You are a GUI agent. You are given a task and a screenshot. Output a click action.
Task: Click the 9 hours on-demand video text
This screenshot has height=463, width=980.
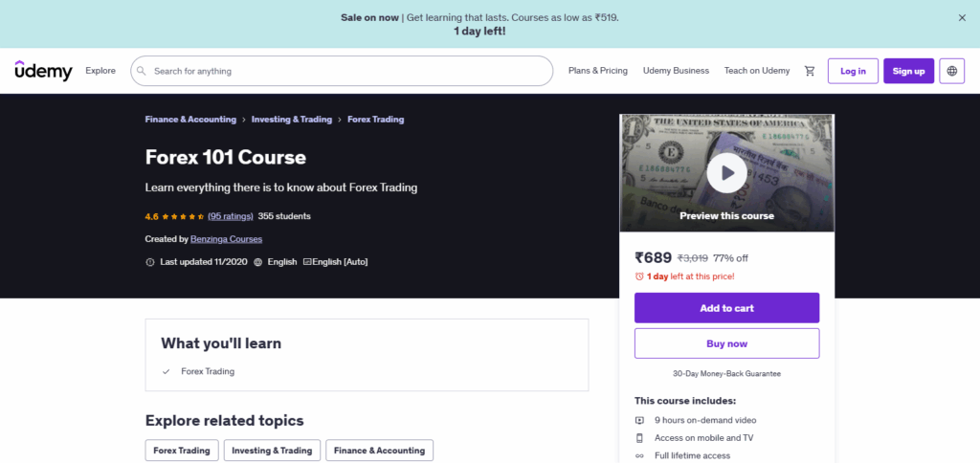[705, 421]
